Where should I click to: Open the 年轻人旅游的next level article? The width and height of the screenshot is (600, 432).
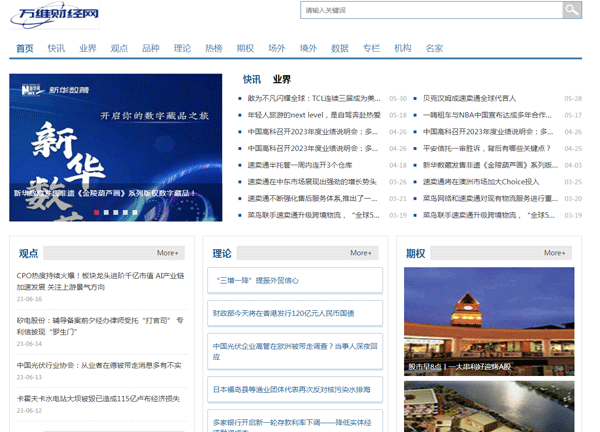pos(314,115)
